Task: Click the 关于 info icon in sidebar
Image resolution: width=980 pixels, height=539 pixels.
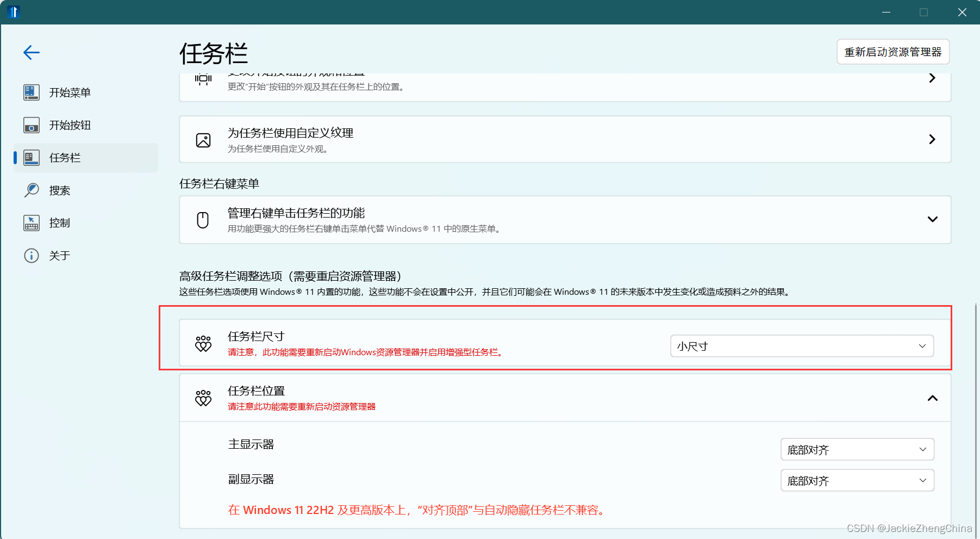Action: click(31, 256)
